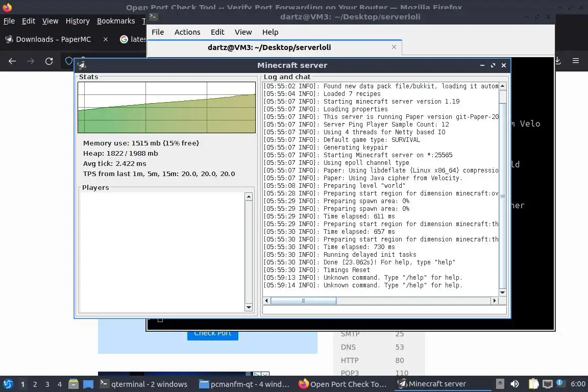Click Players list scroll-up arrow
The image size is (588, 392).
coord(248,197)
